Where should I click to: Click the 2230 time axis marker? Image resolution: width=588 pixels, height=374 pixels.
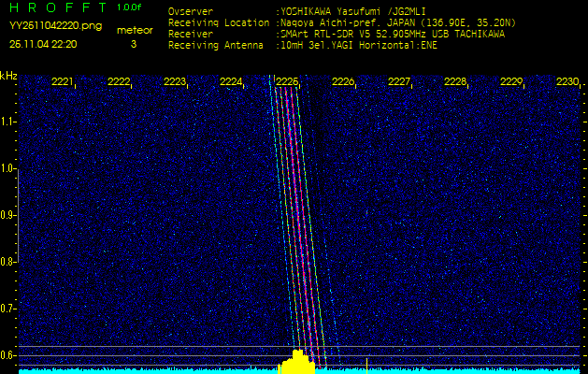click(567, 82)
